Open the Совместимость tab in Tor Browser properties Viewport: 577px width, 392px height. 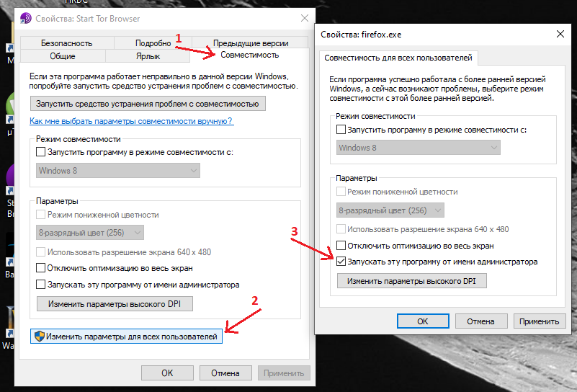(x=249, y=55)
